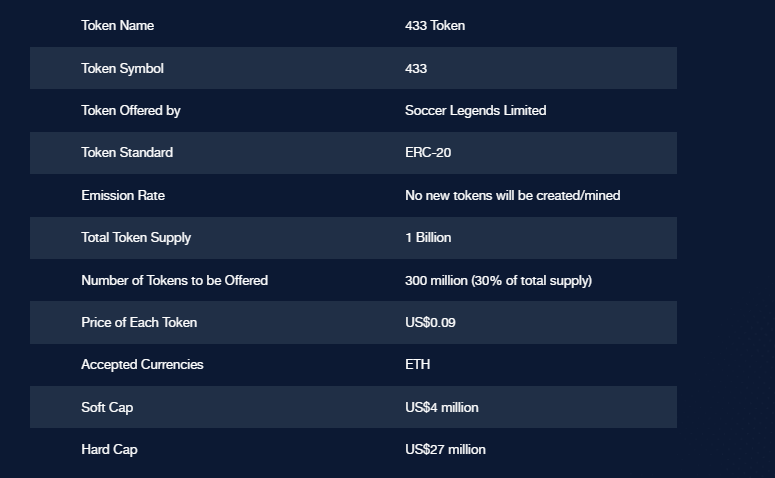This screenshot has width=775, height=478.
Task: Click the Token Offered by label
Action: [131, 111]
